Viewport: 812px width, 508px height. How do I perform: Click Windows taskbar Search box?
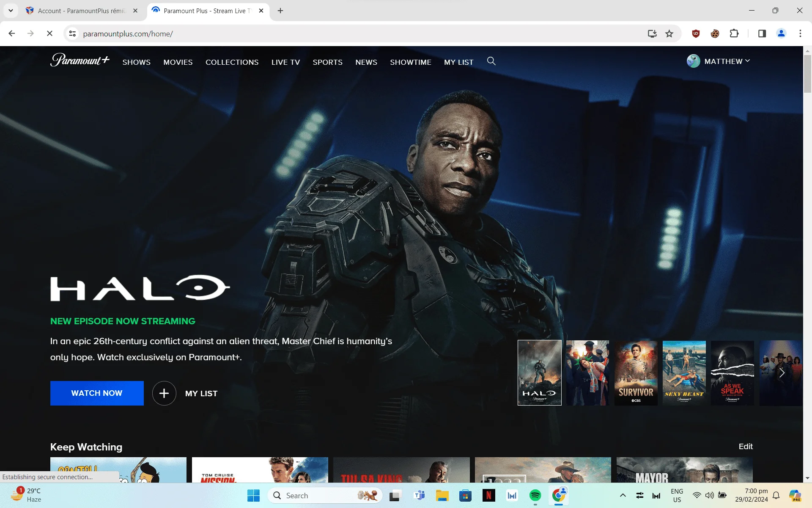tap(325, 495)
